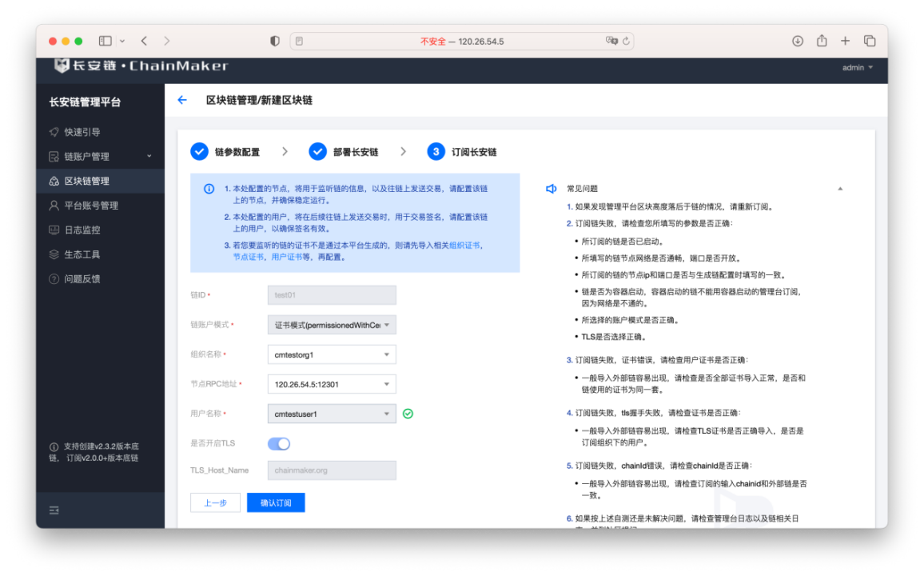Go forward with the Safari forward arrow
924x576 pixels.
coord(167,41)
